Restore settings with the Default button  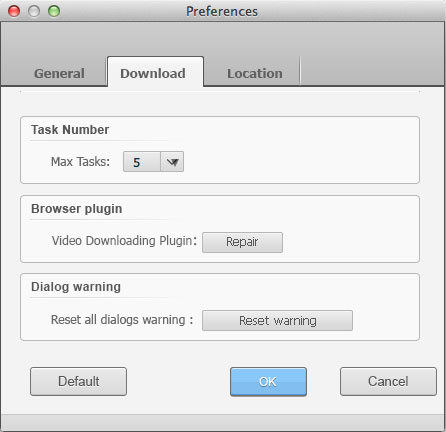point(78,381)
